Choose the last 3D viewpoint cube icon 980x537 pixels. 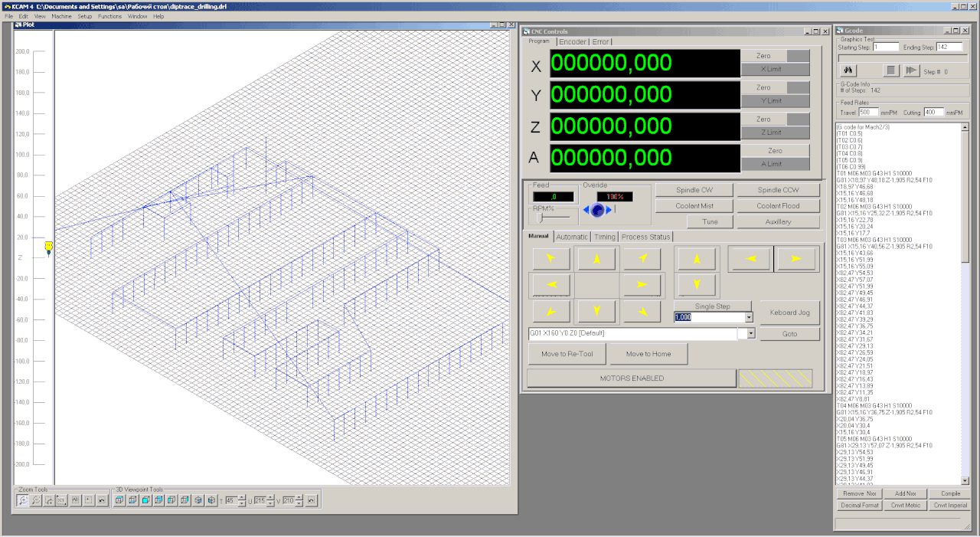point(211,500)
